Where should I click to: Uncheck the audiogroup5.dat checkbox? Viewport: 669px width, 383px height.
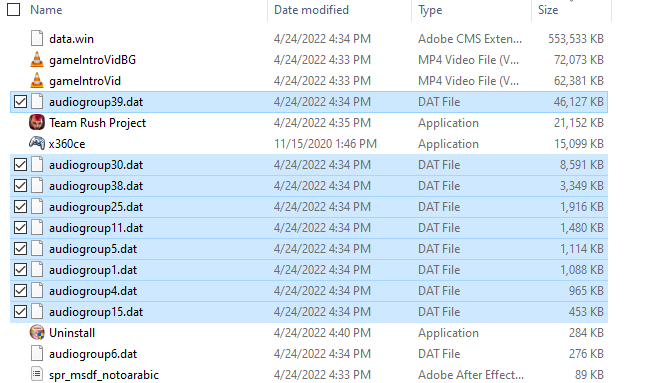pos(20,248)
